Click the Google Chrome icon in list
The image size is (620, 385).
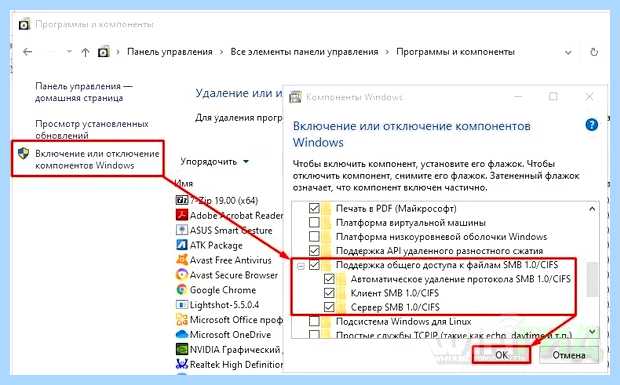point(182,290)
